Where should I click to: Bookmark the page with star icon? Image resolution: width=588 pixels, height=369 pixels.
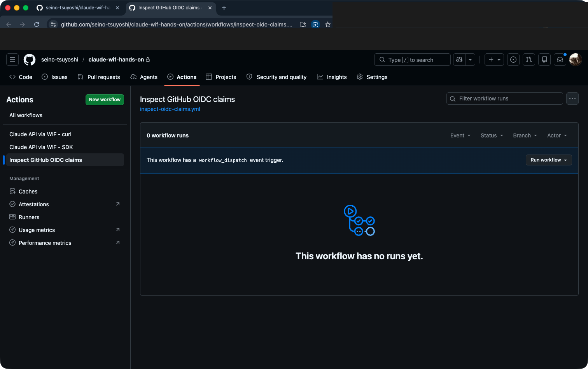(328, 25)
